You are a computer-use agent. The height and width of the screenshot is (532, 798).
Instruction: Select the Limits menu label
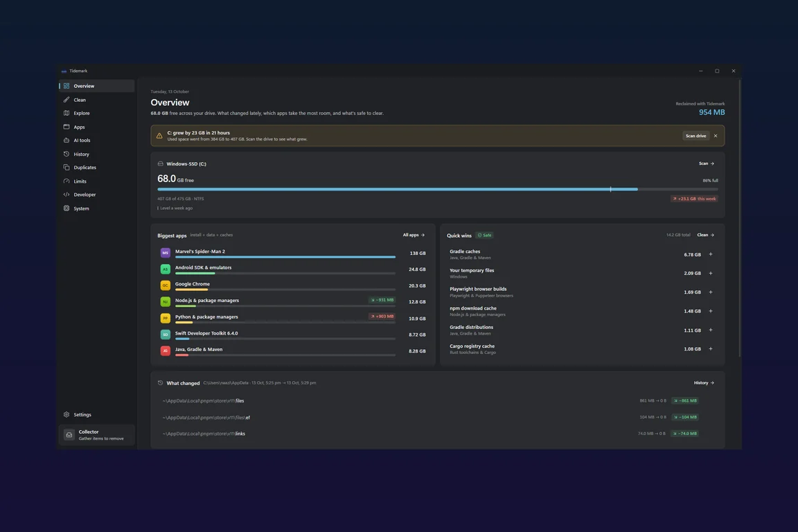[x=80, y=181]
